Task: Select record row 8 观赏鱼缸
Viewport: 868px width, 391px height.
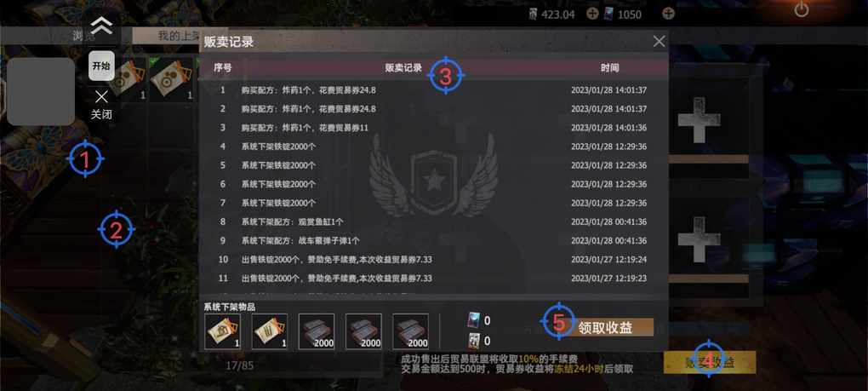Action: pyautogui.click(x=433, y=222)
